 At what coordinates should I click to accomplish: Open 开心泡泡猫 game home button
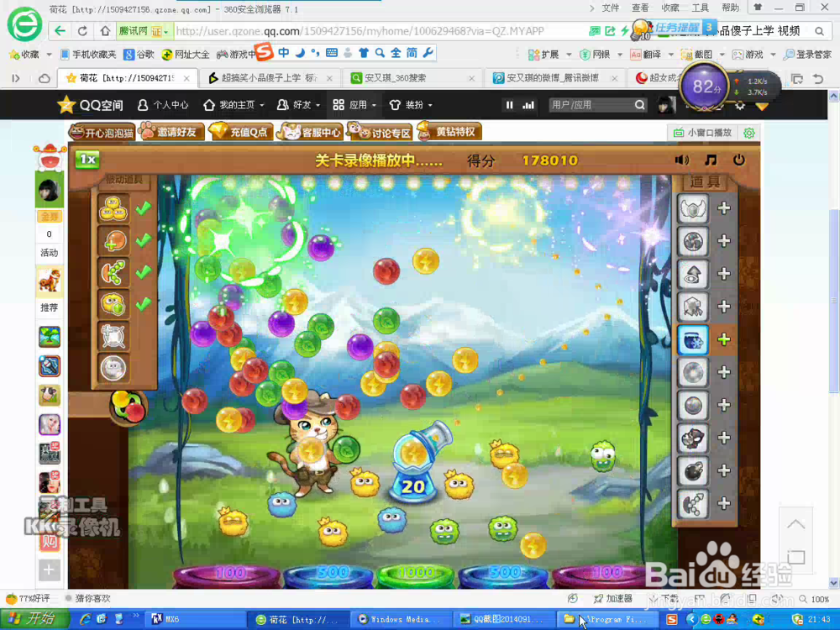click(x=102, y=132)
